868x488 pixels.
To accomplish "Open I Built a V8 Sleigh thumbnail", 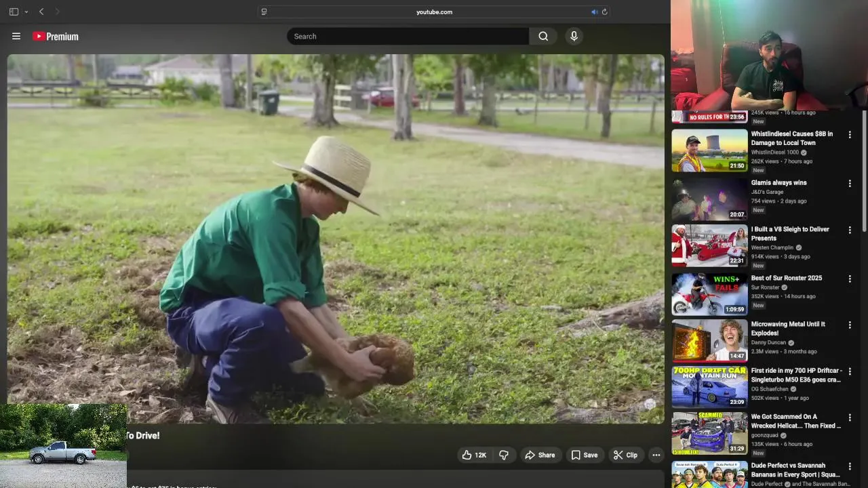I will 709,245.
